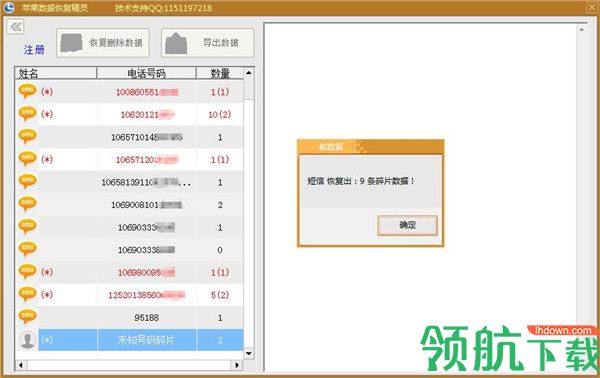Click the app logo icon in the title bar
This screenshot has width=600, height=378.
(x=8, y=8)
